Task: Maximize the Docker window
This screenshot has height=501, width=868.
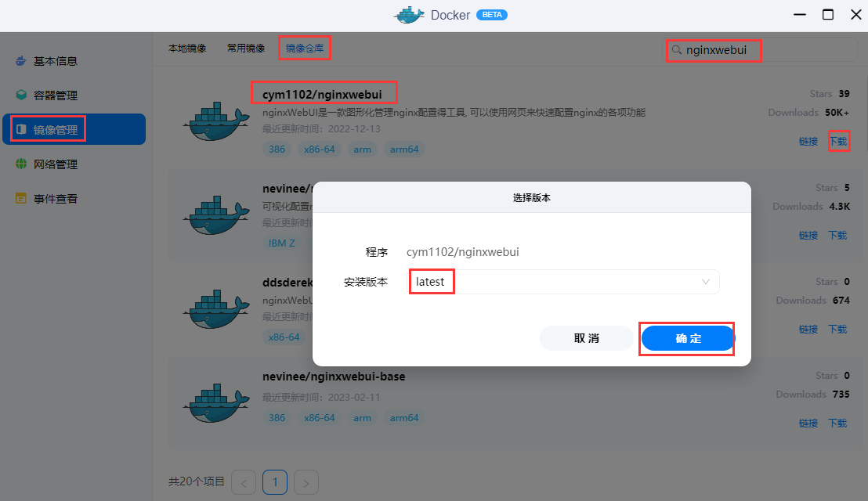Action: point(828,14)
